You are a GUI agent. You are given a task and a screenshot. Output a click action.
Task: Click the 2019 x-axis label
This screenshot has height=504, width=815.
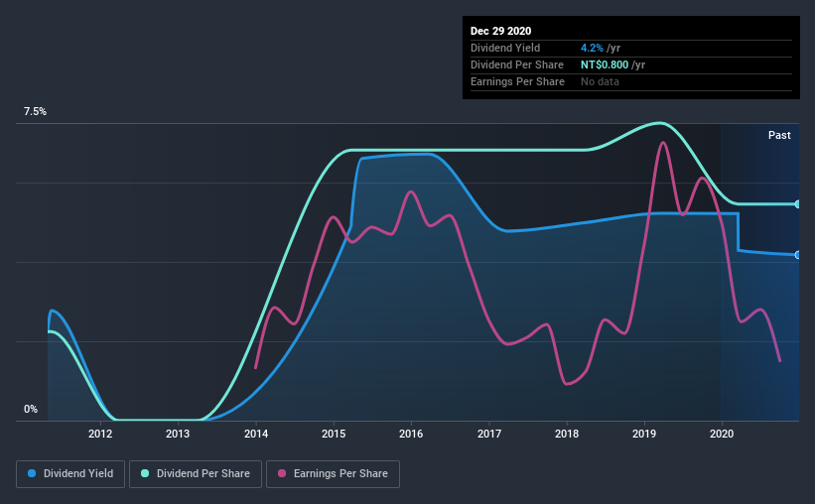[644, 434]
